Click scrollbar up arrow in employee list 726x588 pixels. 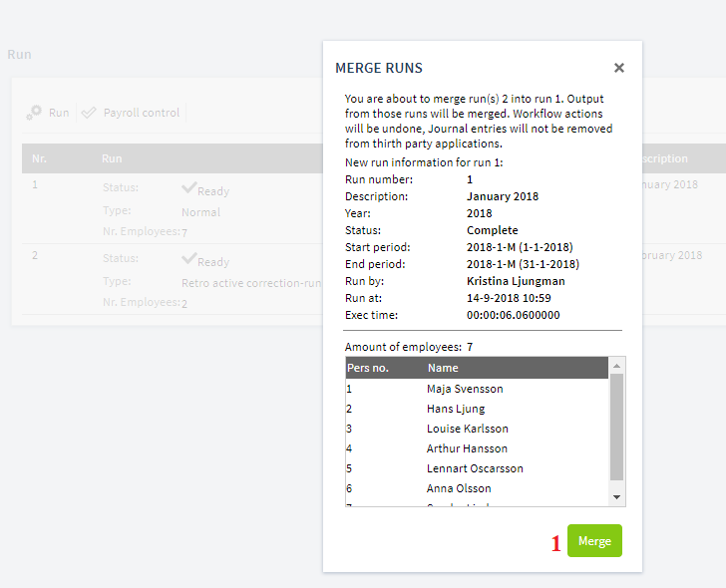(x=616, y=366)
